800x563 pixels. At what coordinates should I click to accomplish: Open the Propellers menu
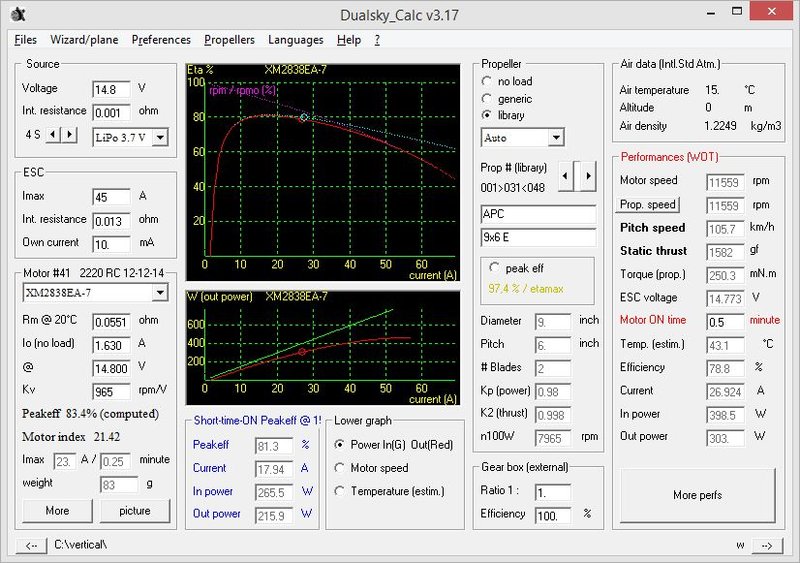229,40
